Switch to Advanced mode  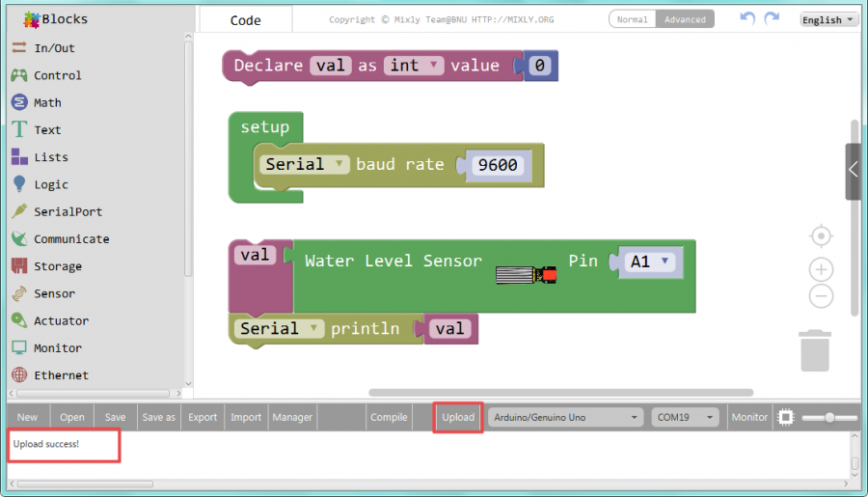pyautogui.click(x=685, y=19)
